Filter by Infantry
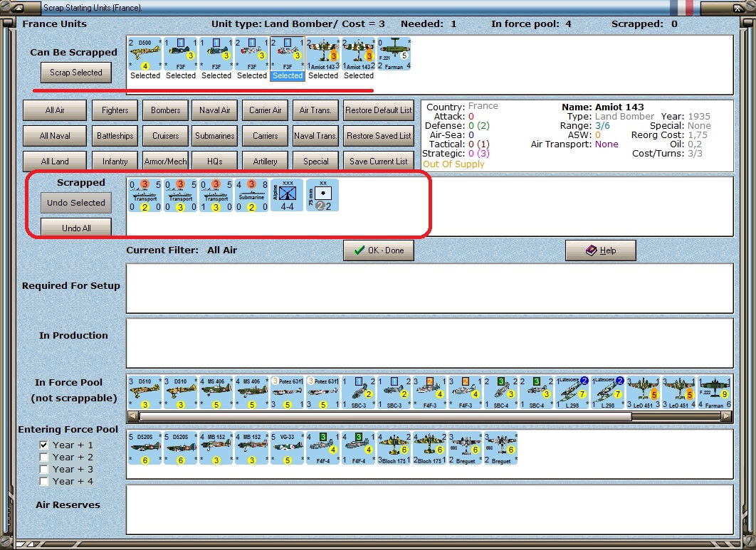Screen dimensions: 756x550 click(x=115, y=162)
